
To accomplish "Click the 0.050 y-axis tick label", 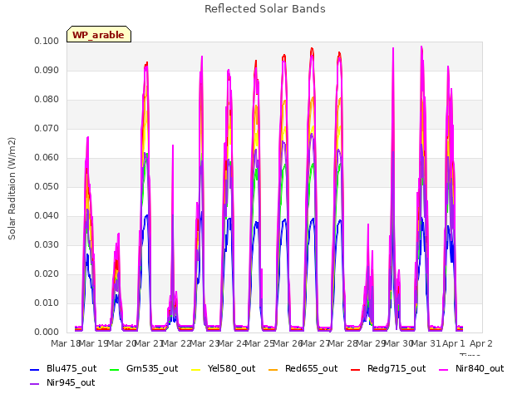I will (x=47, y=187).
